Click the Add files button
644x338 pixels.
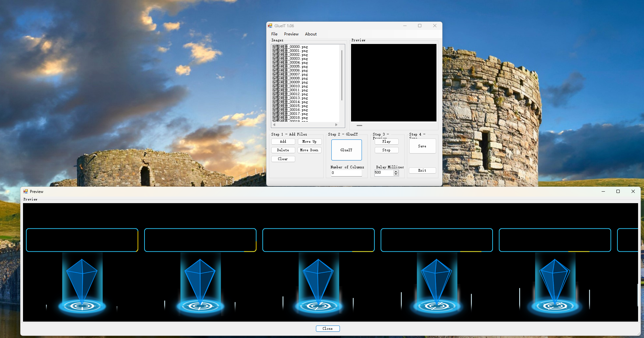point(283,141)
